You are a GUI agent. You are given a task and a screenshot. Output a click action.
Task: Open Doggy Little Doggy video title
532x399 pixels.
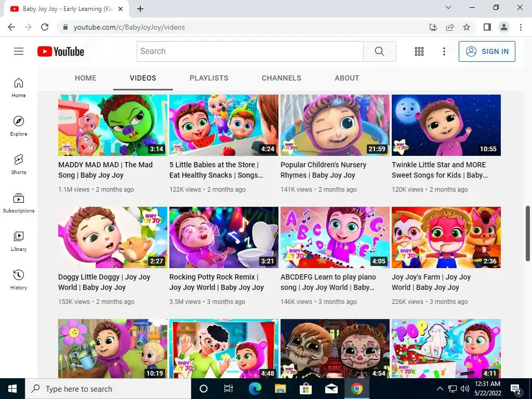[x=104, y=282]
